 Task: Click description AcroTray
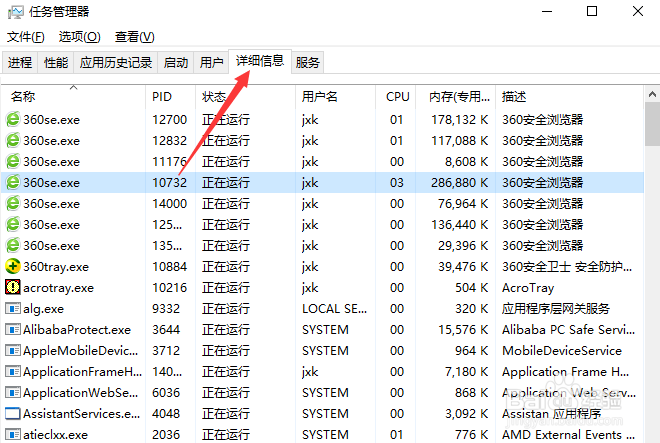tap(528, 288)
